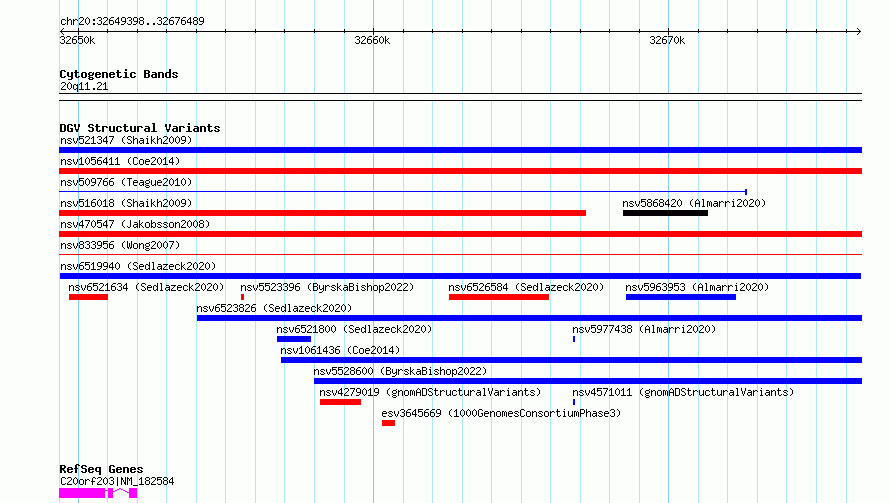
Task: Open the nsv6526584 (Sedlazeck2020) label
Action: [x=526, y=287]
